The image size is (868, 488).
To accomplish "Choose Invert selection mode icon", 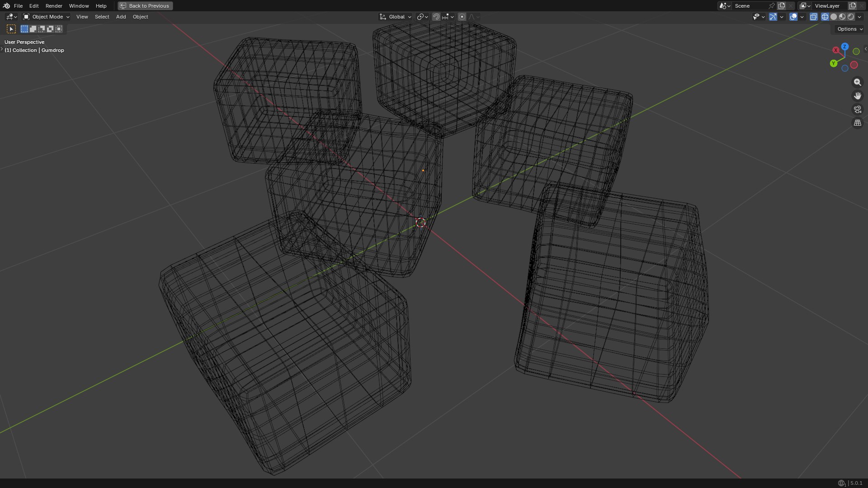I will coord(50,29).
